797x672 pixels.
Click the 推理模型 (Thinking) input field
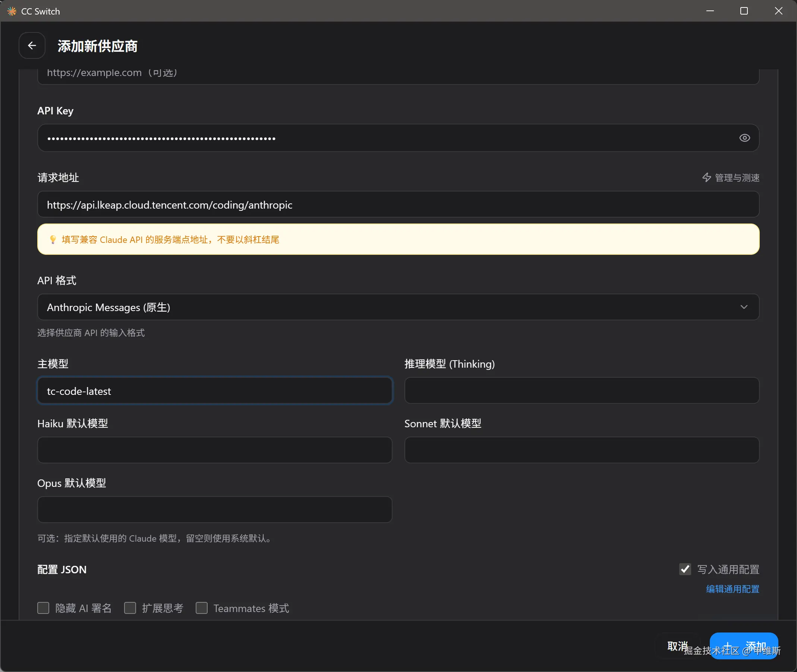(582, 391)
